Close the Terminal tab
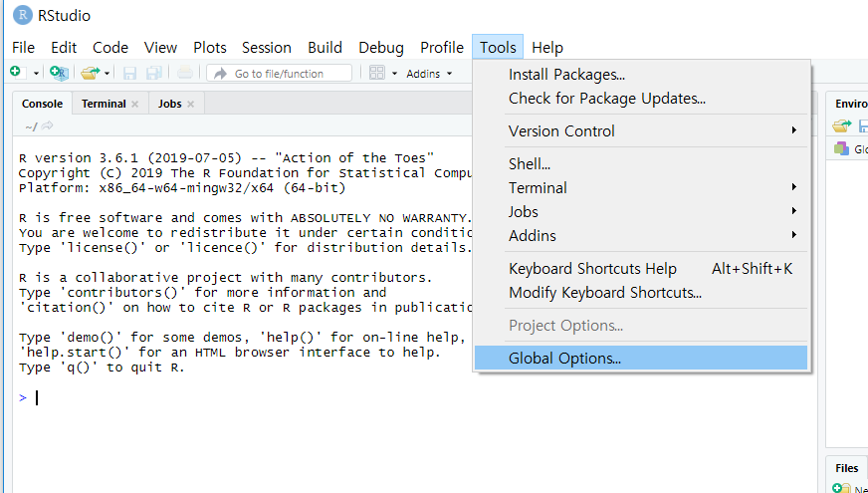The width and height of the screenshot is (868, 493). (134, 105)
